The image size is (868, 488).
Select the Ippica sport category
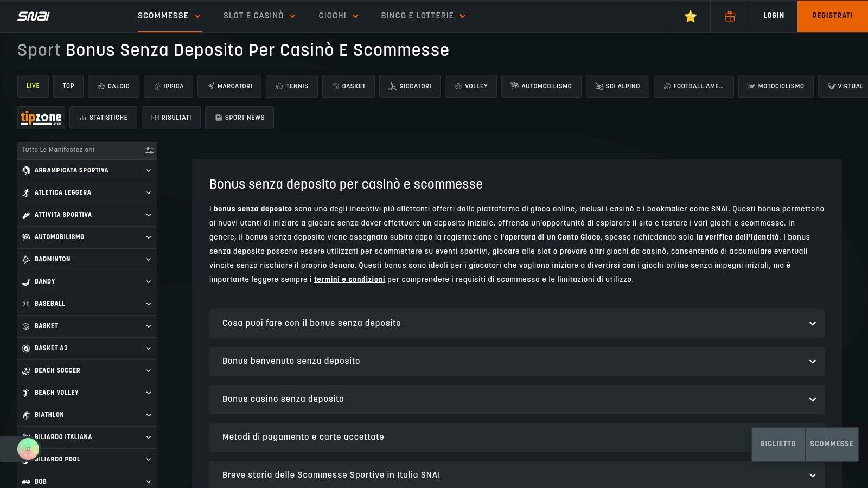(x=168, y=86)
